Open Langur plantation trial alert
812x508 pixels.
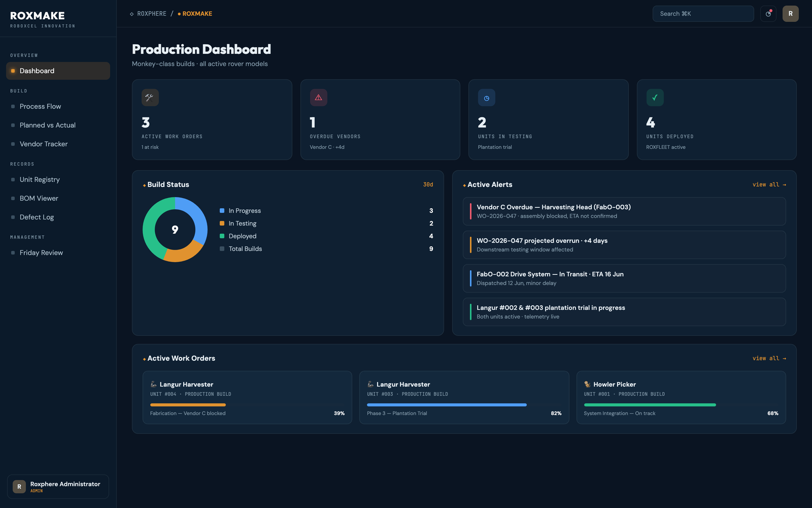pyautogui.click(x=624, y=312)
